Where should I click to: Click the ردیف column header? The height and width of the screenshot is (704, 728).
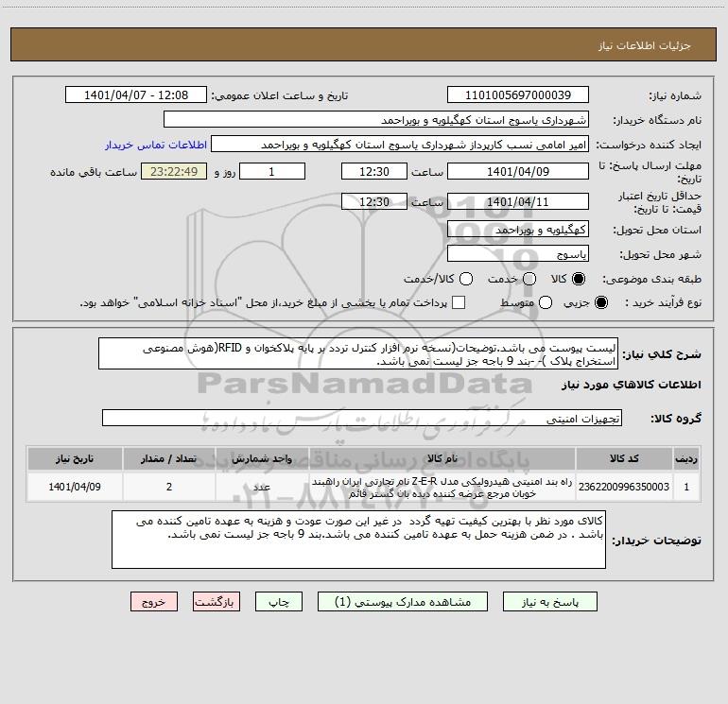pos(686,458)
